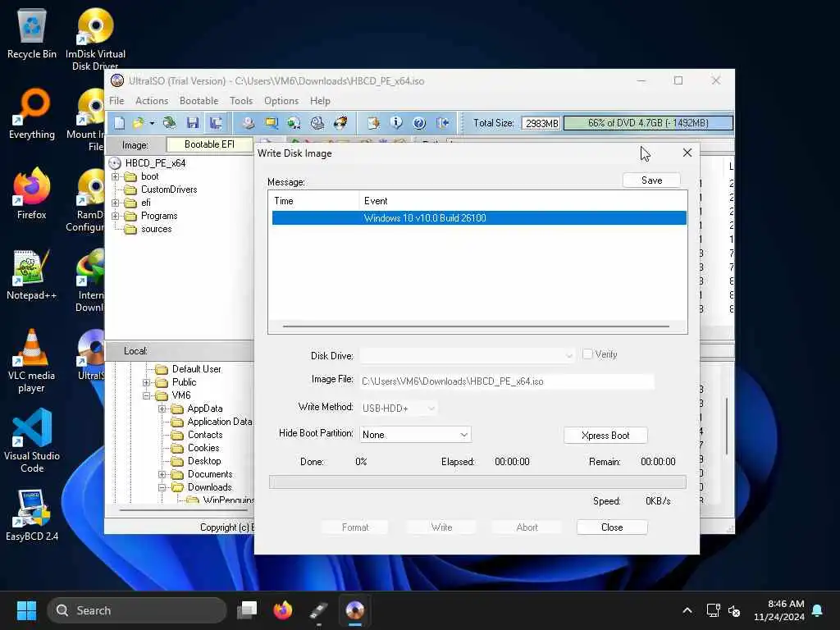The height and width of the screenshot is (630, 840).
Task: Open the Bootable menu
Action: pos(199,101)
